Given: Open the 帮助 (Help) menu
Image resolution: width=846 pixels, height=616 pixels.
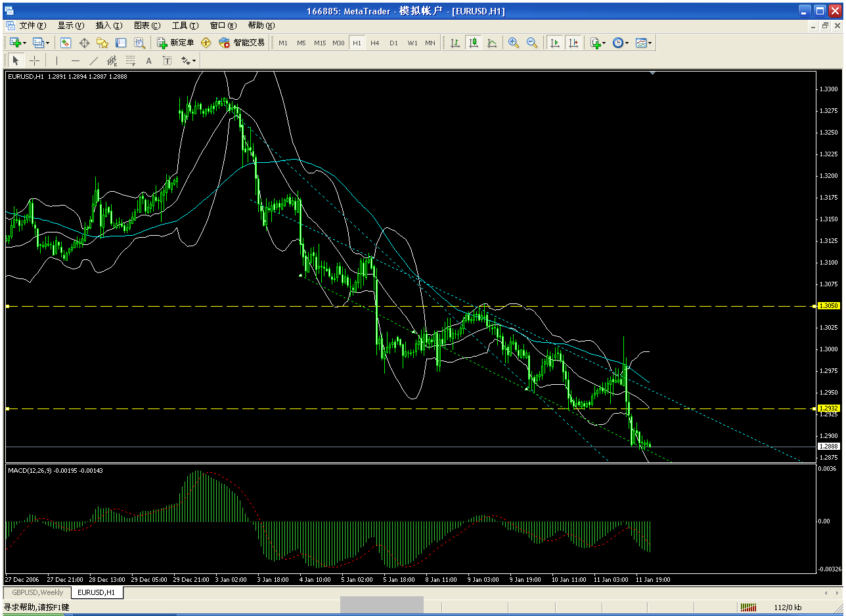Looking at the screenshot, I should click(261, 26).
